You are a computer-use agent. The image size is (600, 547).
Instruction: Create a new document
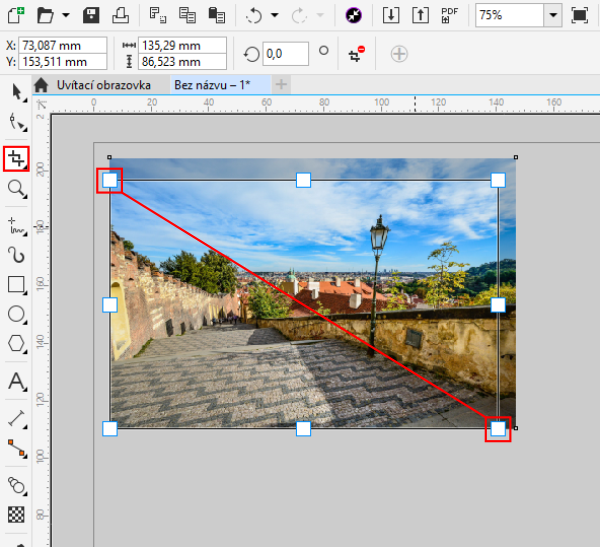click(x=16, y=15)
